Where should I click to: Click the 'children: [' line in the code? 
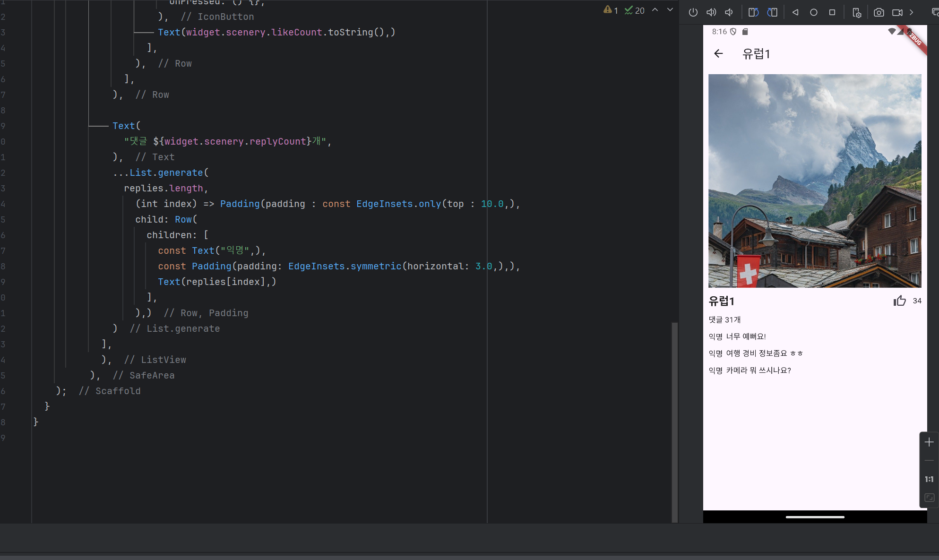tap(178, 235)
